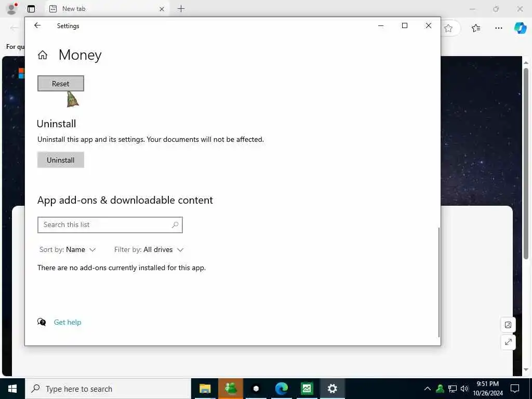This screenshot has height=399, width=532.
Task: Click the Settings window scrollbar
Action: coord(439,282)
